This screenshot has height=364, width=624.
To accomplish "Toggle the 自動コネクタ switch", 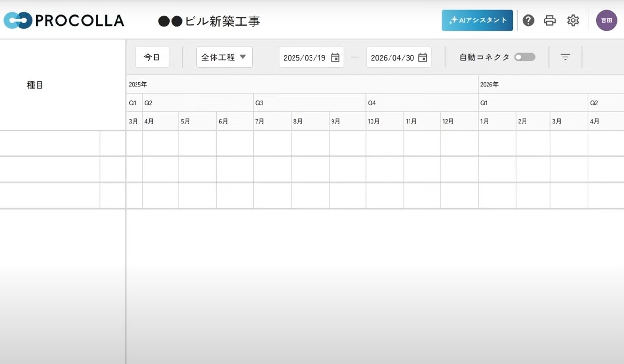I will point(525,57).
